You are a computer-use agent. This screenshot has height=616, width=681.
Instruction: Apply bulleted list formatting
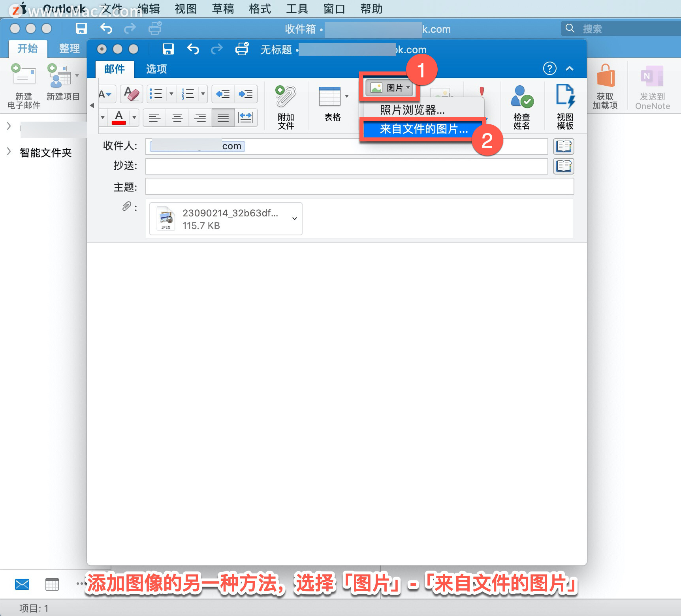coord(156,94)
